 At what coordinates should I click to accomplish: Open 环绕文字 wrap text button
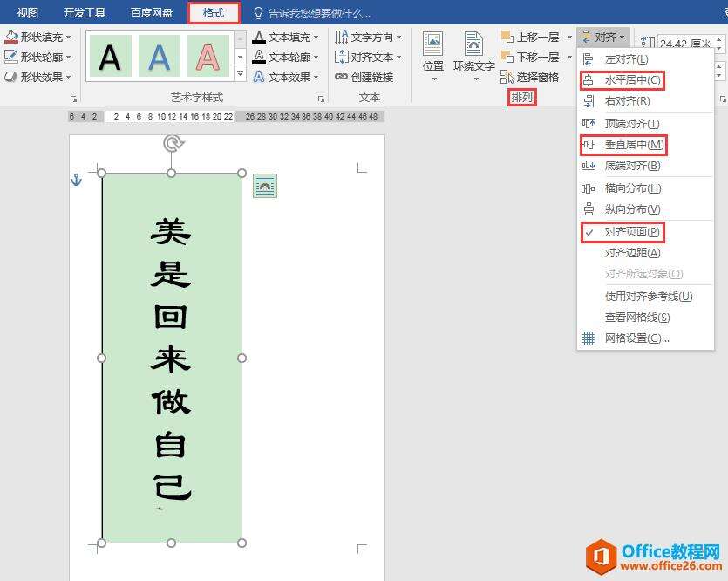tap(474, 56)
